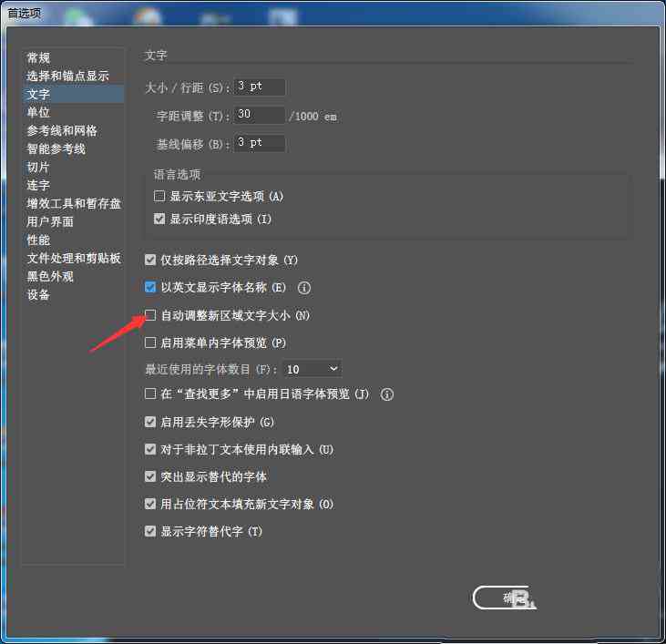Click info icon beside Japanese font preview option
This screenshot has height=644, width=666.
pos(387,394)
